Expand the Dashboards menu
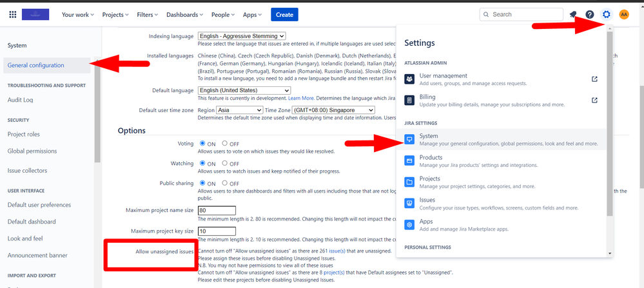The width and height of the screenshot is (644, 288). (185, 14)
